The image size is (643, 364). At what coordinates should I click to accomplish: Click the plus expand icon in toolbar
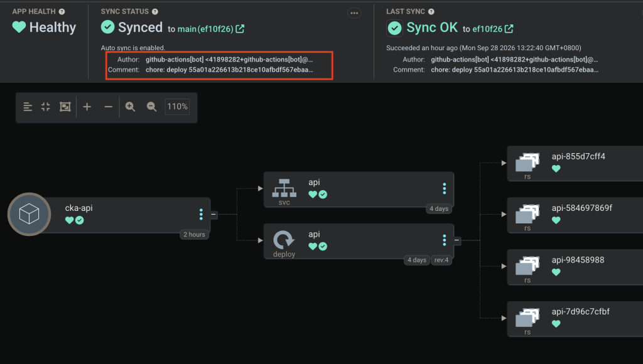click(87, 107)
